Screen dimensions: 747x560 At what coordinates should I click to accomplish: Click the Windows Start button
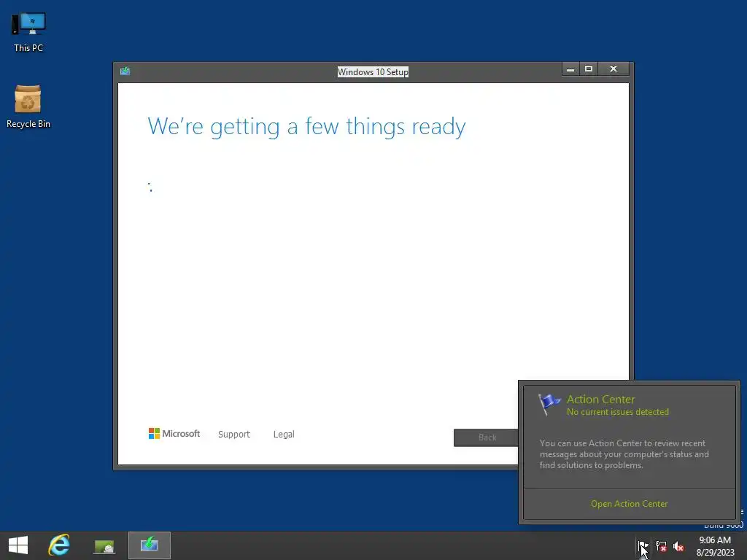point(18,545)
